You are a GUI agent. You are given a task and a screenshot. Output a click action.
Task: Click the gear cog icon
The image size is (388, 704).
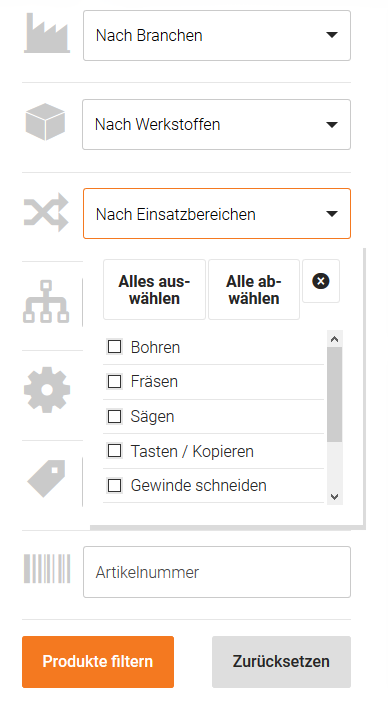(x=47, y=390)
